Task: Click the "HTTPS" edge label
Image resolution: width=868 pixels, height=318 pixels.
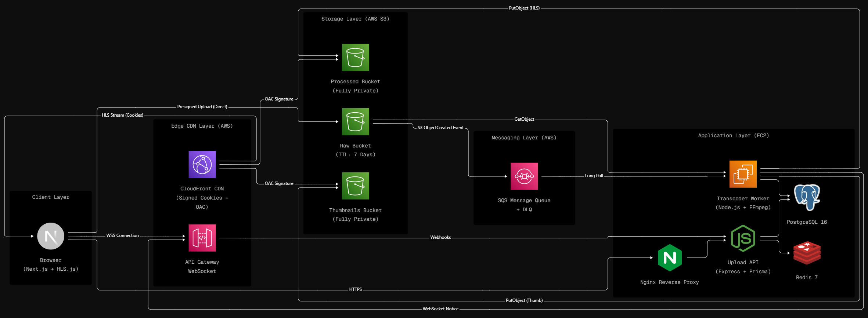Action: 355,289
